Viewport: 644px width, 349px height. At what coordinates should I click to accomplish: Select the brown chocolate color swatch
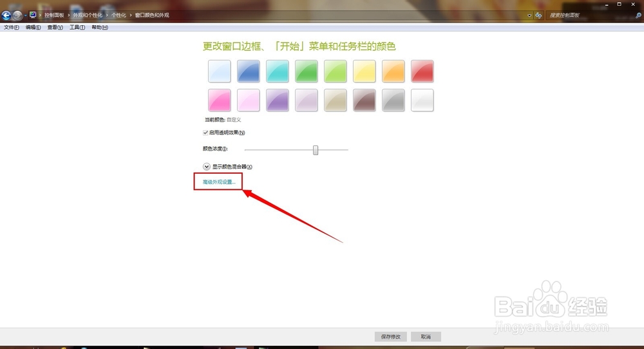365,100
